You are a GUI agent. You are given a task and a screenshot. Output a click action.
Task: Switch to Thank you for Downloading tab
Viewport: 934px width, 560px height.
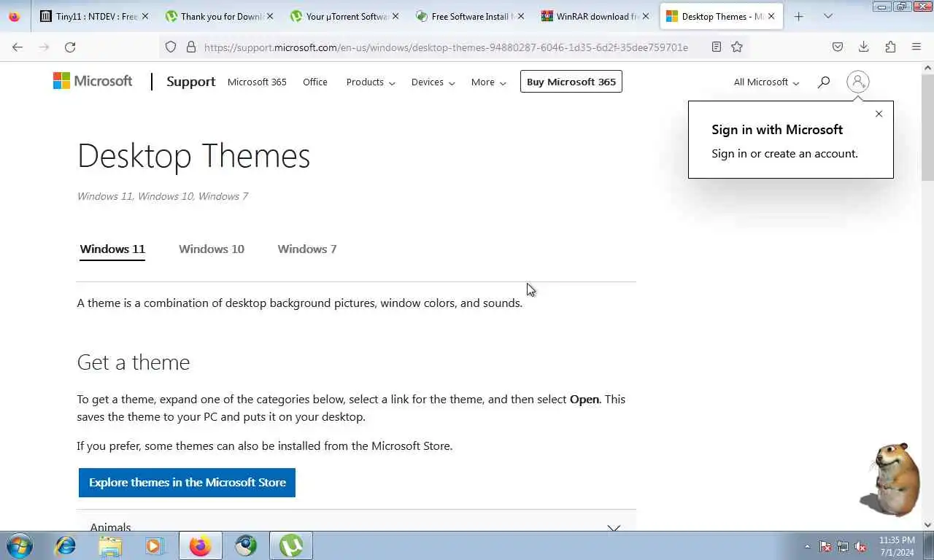219,16
